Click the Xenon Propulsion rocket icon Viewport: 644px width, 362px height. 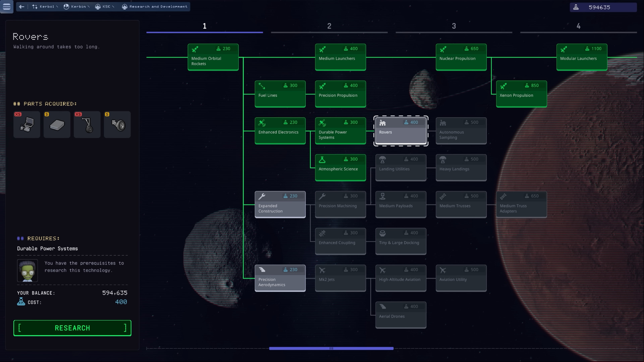(x=504, y=86)
